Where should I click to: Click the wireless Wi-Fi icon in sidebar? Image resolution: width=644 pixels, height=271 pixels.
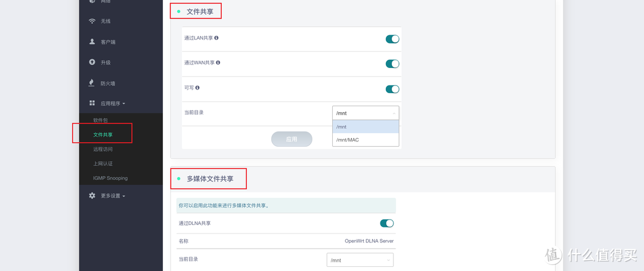tap(92, 21)
